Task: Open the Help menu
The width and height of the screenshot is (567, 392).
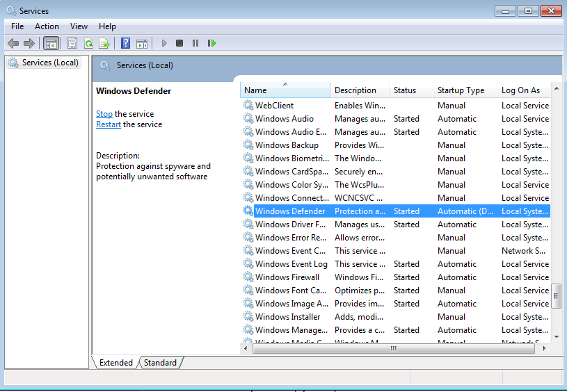Action: point(107,26)
